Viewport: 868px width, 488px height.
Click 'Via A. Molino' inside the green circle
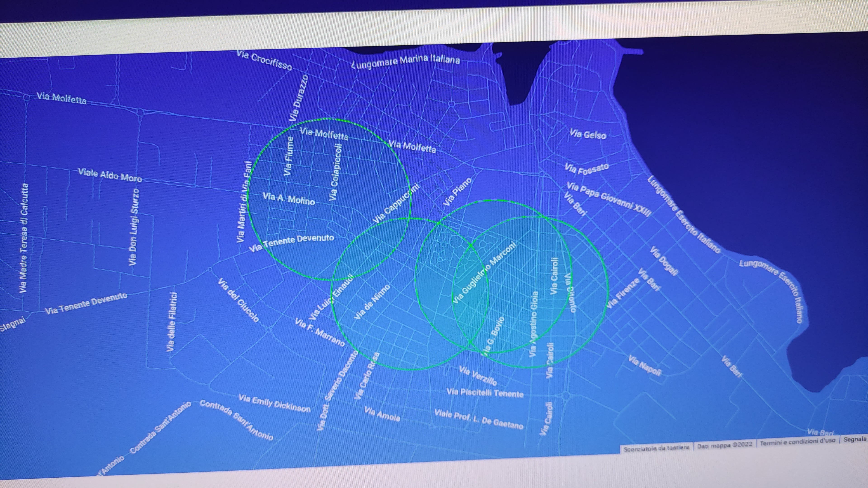coord(288,199)
